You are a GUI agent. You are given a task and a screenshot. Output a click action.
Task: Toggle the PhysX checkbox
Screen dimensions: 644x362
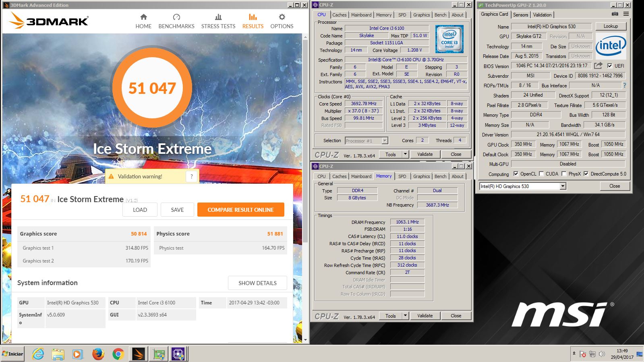pos(564,174)
